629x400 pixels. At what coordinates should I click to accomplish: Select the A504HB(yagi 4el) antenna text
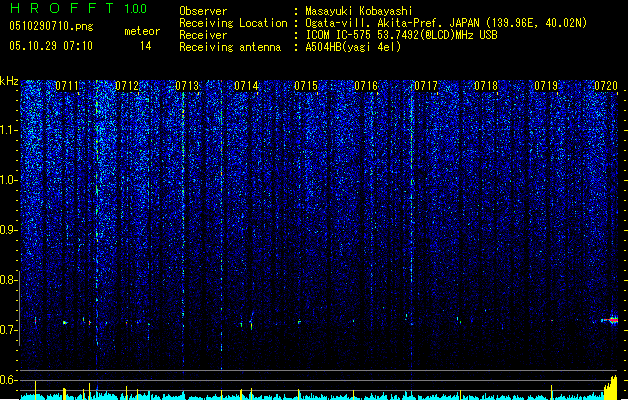tap(353, 47)
